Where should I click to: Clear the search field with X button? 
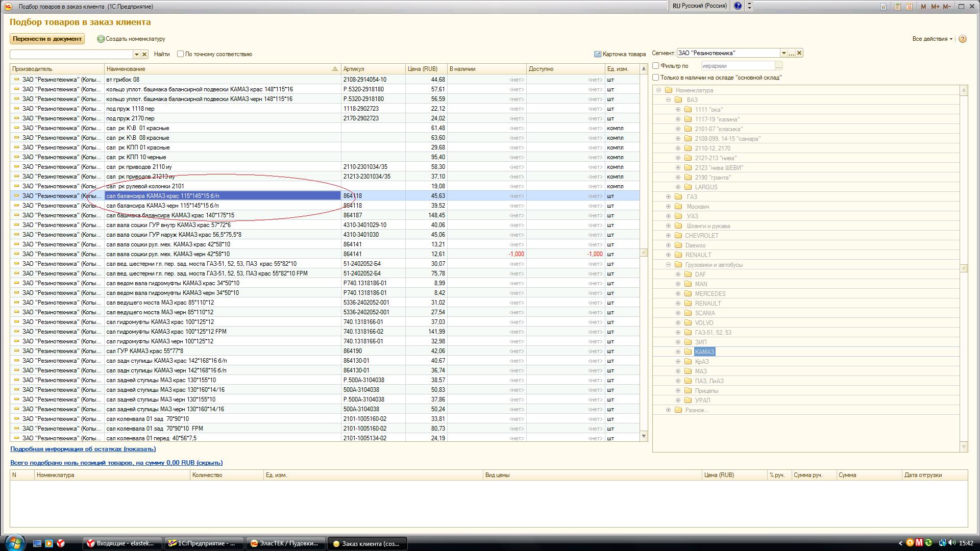[x=144, y=54]
